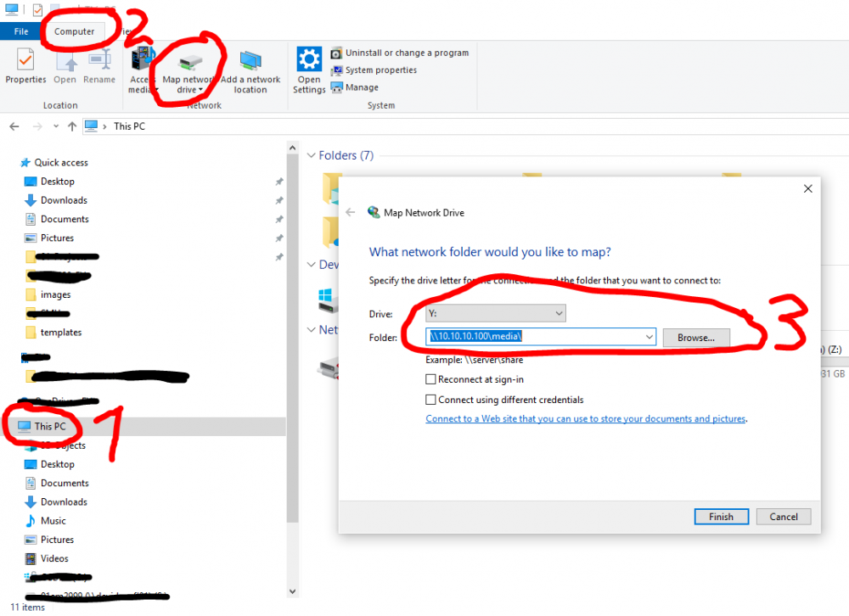Collapse the Devices group chevron

point(312,265)
